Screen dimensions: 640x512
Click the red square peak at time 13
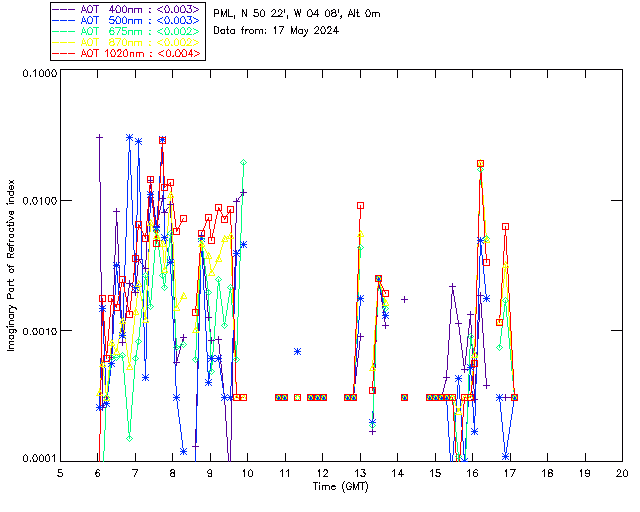tap(360, 206)
